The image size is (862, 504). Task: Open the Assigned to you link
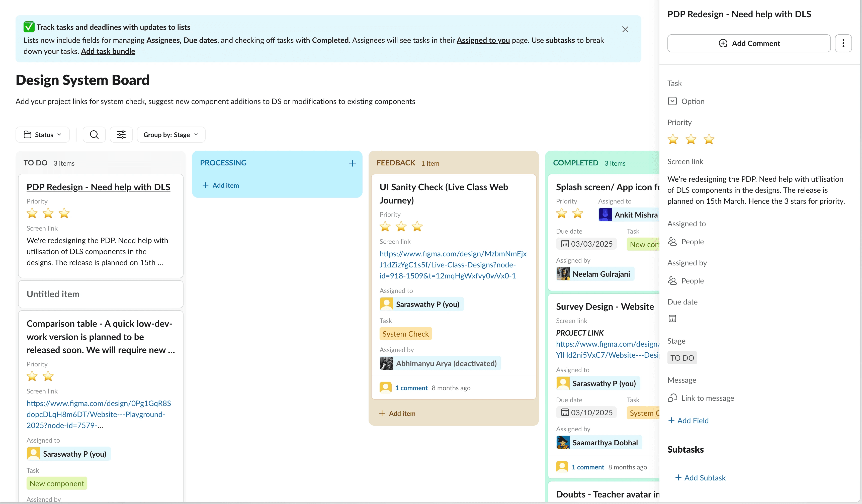pos(483,40)
